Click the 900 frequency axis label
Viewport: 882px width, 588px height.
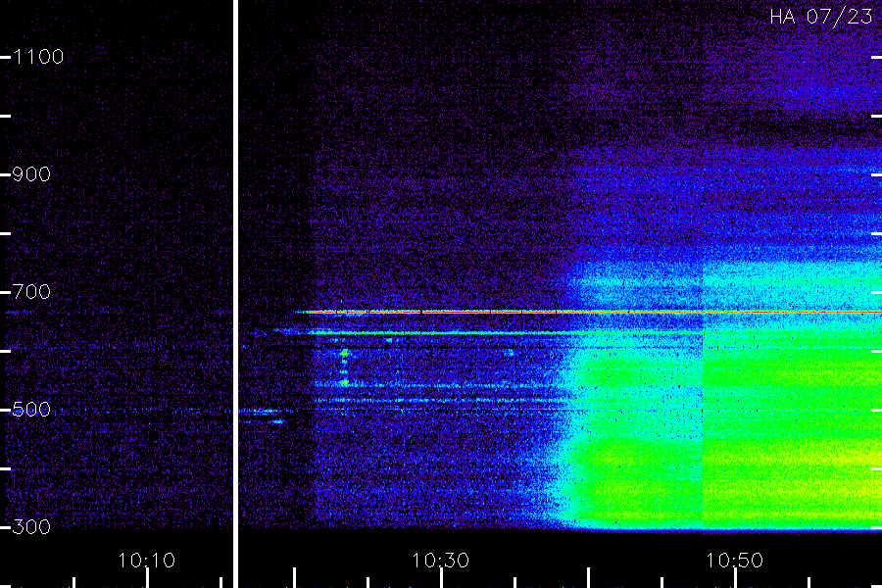(x=31, y=174)
